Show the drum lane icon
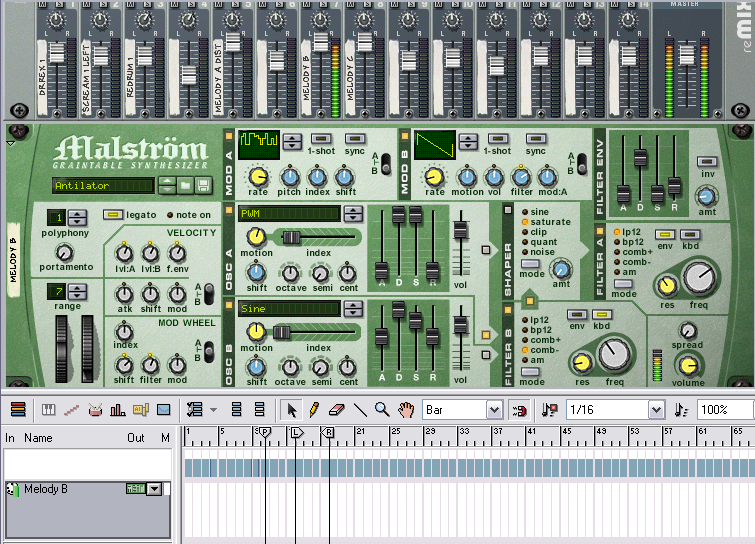Image resolution: width=755 pixels, height=544 pixels. click(x=95, y=410)
